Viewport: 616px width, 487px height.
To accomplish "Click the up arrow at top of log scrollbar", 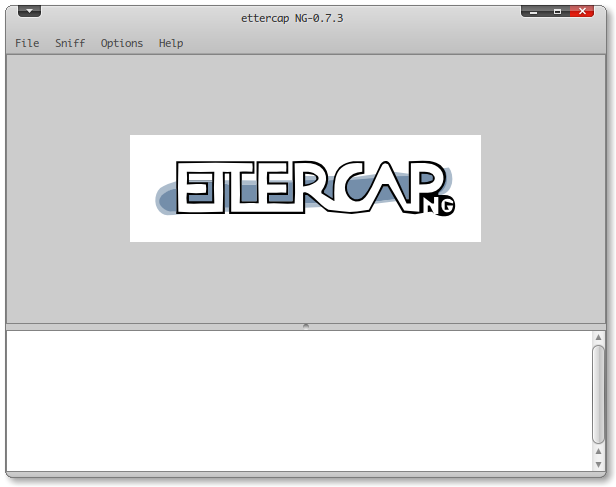I will [x=598, y=337].
